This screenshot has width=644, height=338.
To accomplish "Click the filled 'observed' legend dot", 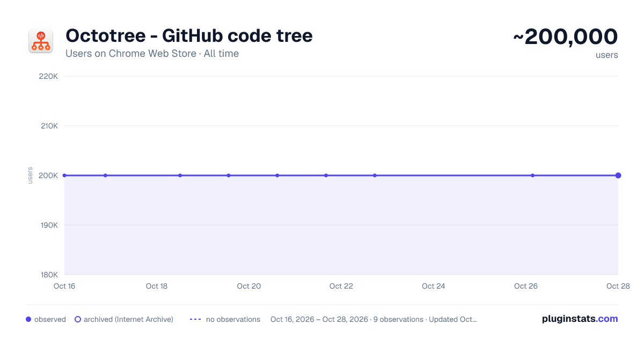I will (x=28, y=319).
